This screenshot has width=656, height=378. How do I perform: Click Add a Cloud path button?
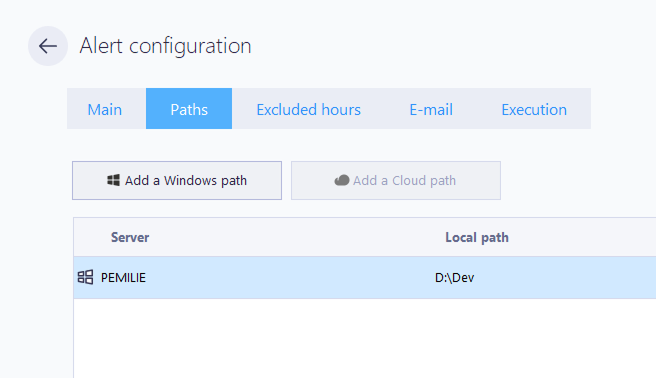coord(396,181)
